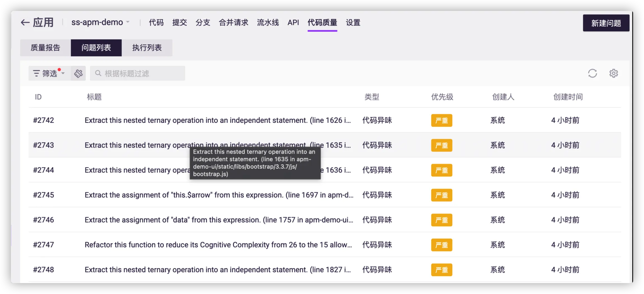Click the 新建问题 button

[606, 23]
